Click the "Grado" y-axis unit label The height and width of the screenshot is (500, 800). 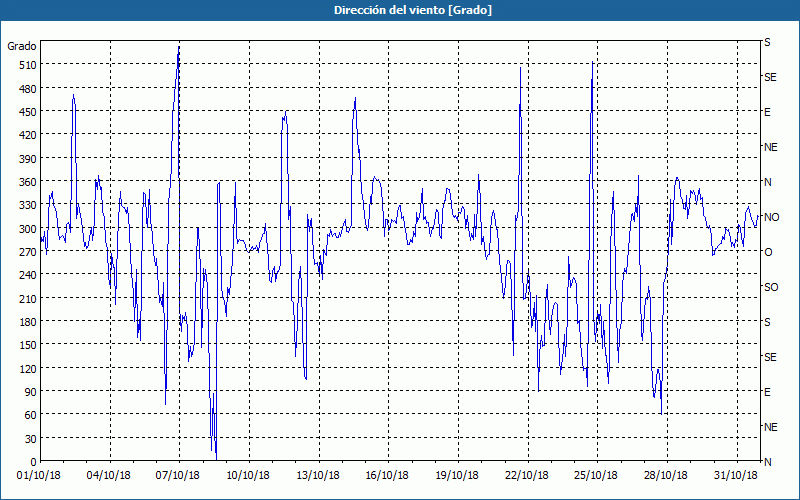(21, 46)
